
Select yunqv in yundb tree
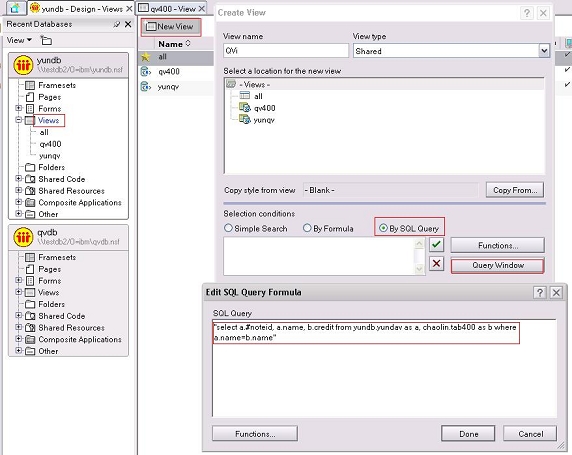point(50,156)
